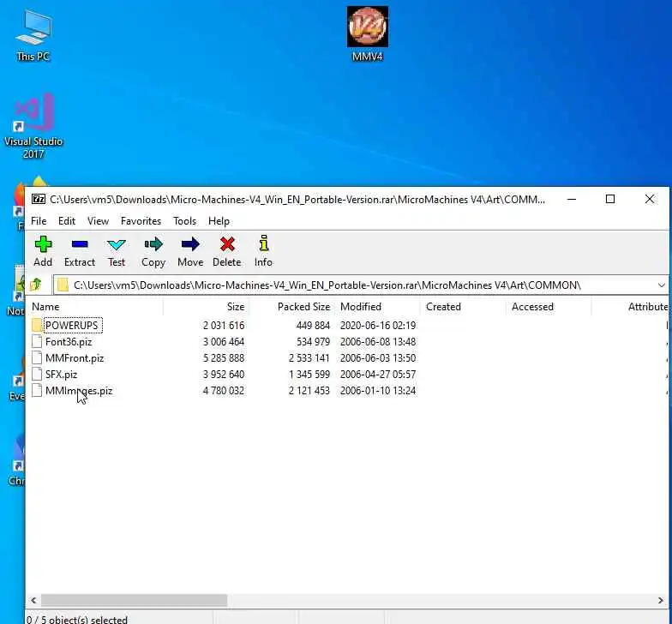Click the Move toolbar icon

190,244
